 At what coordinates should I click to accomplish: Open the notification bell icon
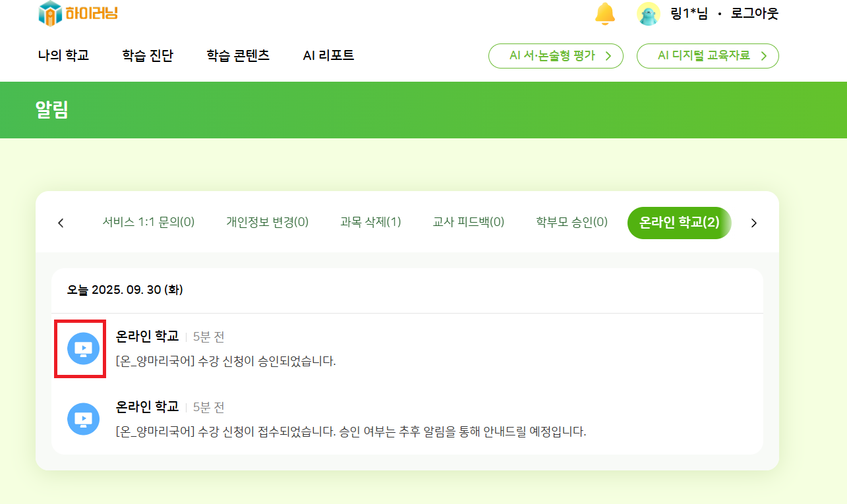click(604, 13)
